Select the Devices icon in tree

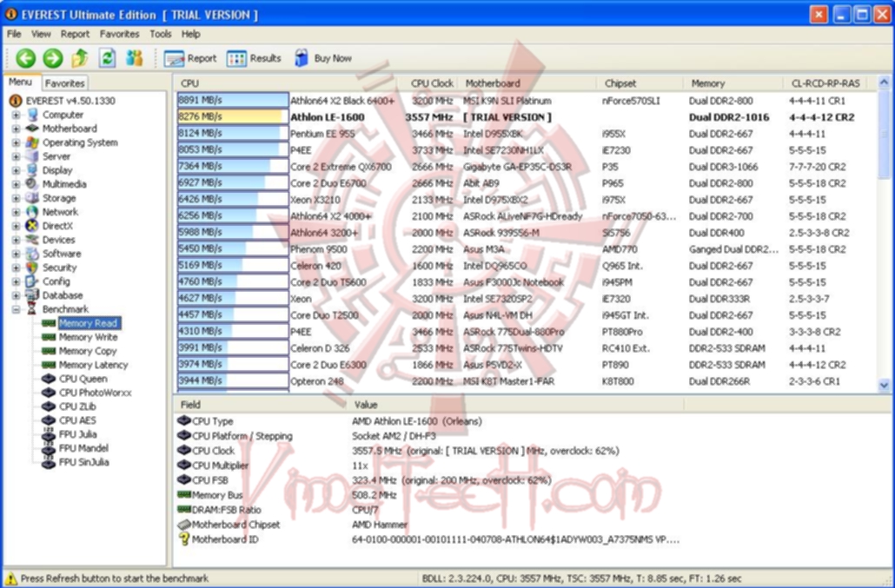point(32,240)
